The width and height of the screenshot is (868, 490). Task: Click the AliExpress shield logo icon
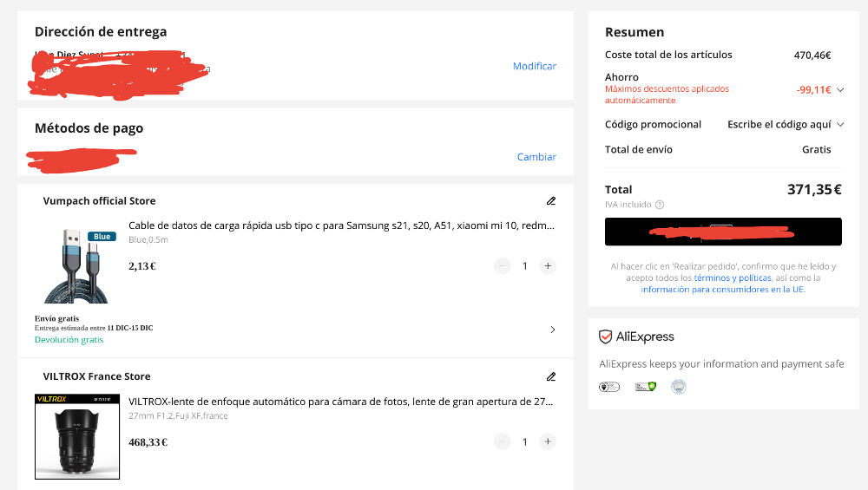pos(605,336)
